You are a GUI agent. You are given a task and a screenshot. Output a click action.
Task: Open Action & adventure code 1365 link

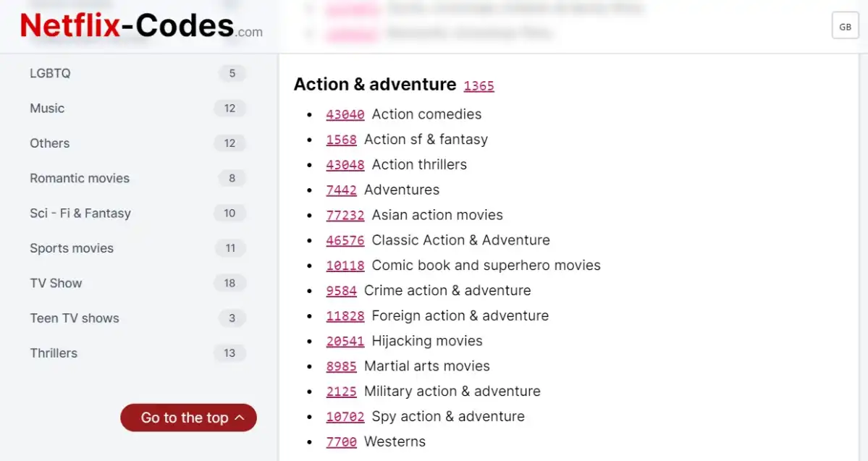pos(479,86)
